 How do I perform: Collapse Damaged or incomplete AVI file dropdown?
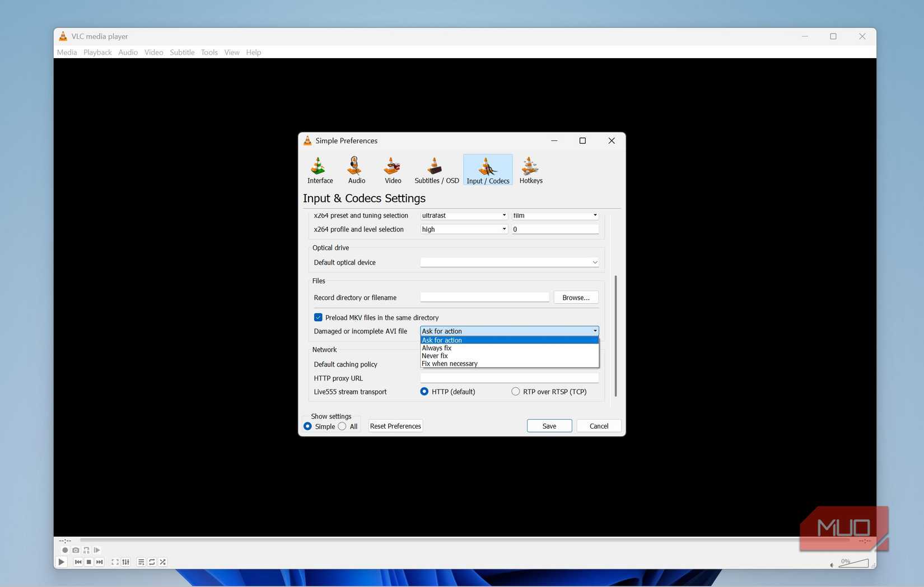(x=510, y=331)
